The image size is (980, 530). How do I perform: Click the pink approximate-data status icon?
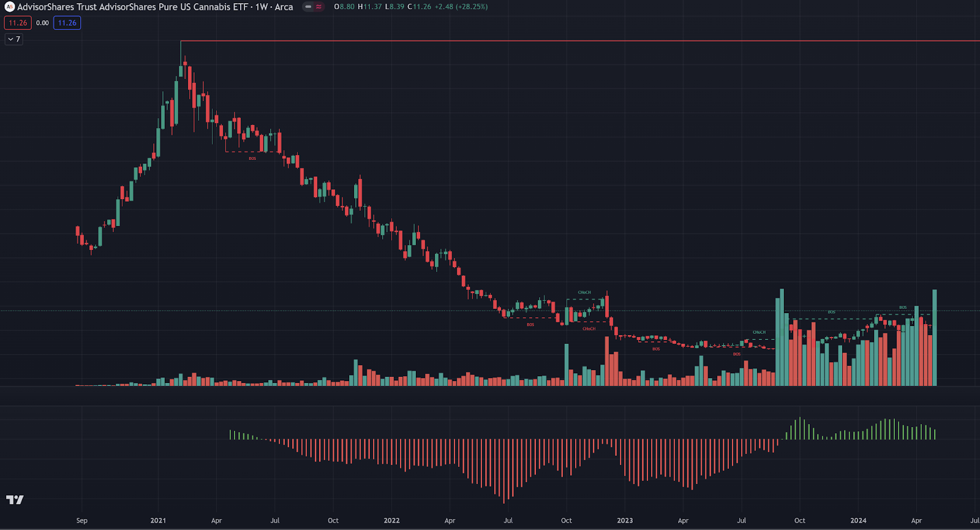pos(318,7)
